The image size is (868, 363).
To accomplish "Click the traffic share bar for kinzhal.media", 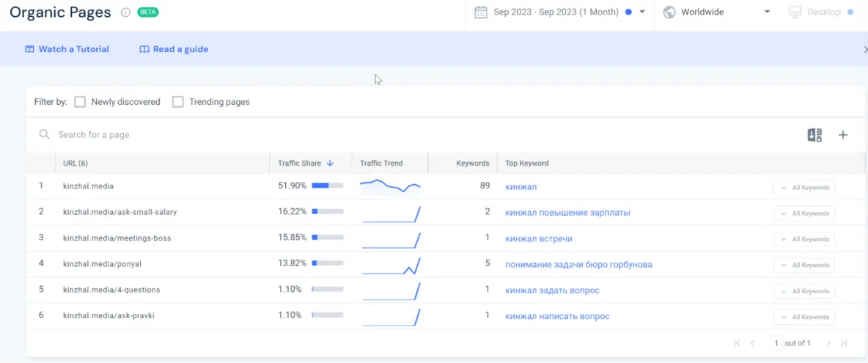I will (327, 186).
